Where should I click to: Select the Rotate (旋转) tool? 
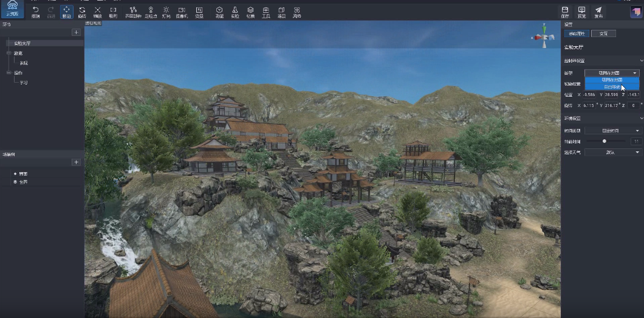[82, 11]
